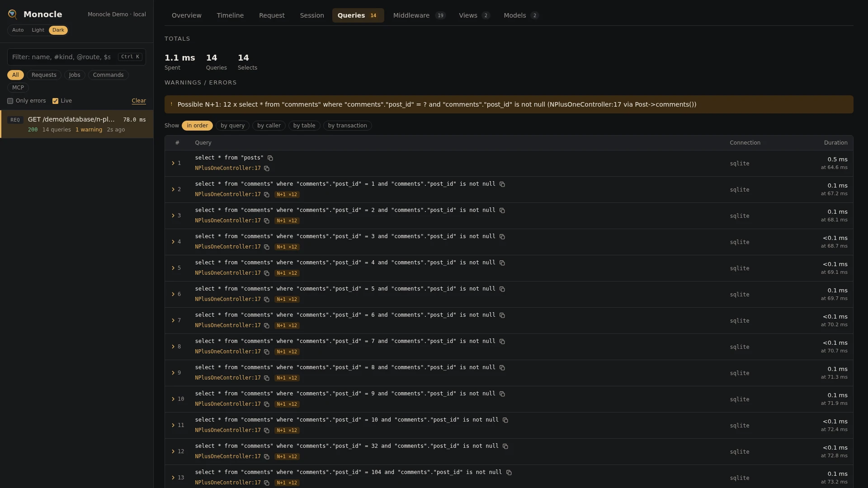Copy the query with post_id = 1
Image resolution: width=868 pixels, height=488 pixels.
502,184
